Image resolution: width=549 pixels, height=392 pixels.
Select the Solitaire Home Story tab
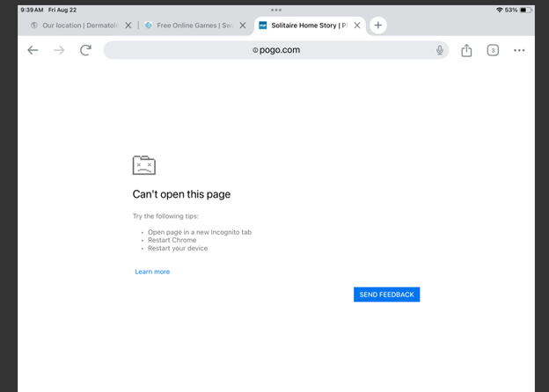click(304, 25)
